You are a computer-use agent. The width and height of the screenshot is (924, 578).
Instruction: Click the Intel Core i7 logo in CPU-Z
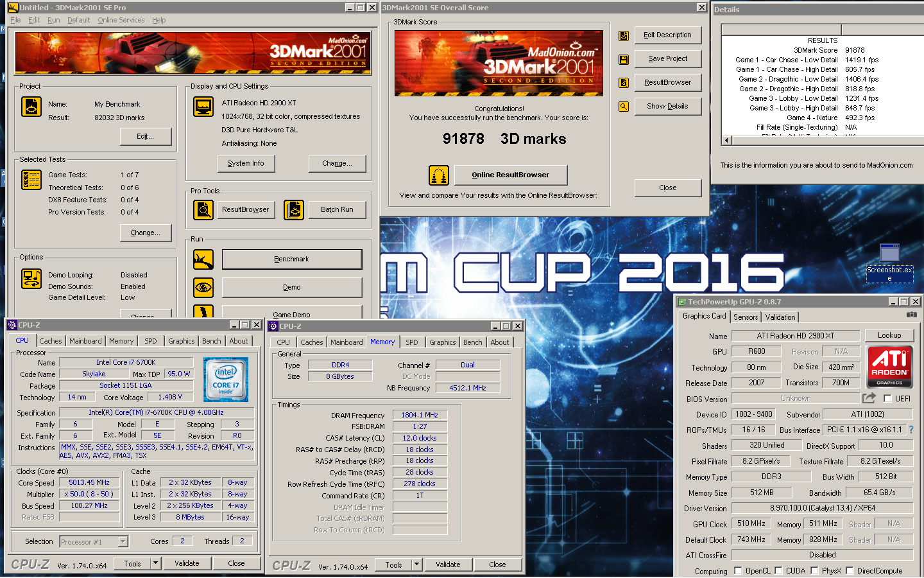226,380
